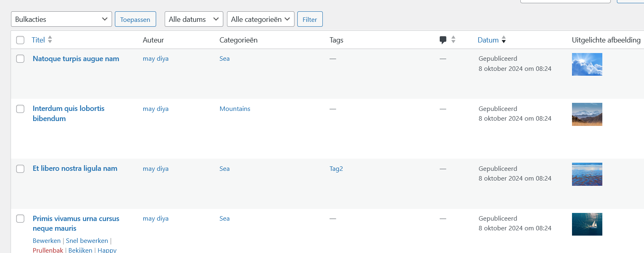
Task: Click the comments bubble column icon
Action: click(x=443, y=40)
